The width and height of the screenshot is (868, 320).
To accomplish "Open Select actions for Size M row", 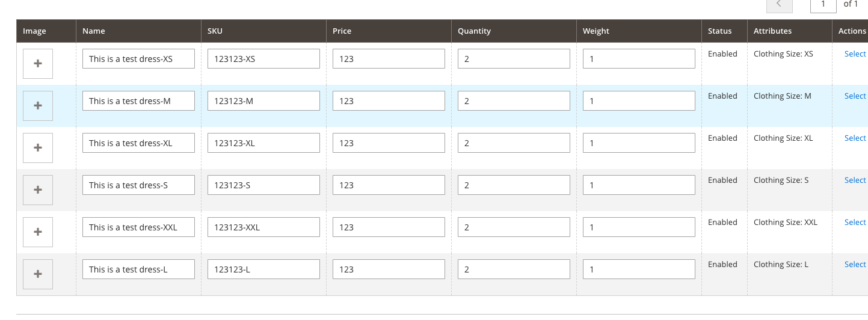I will [855, 96].
